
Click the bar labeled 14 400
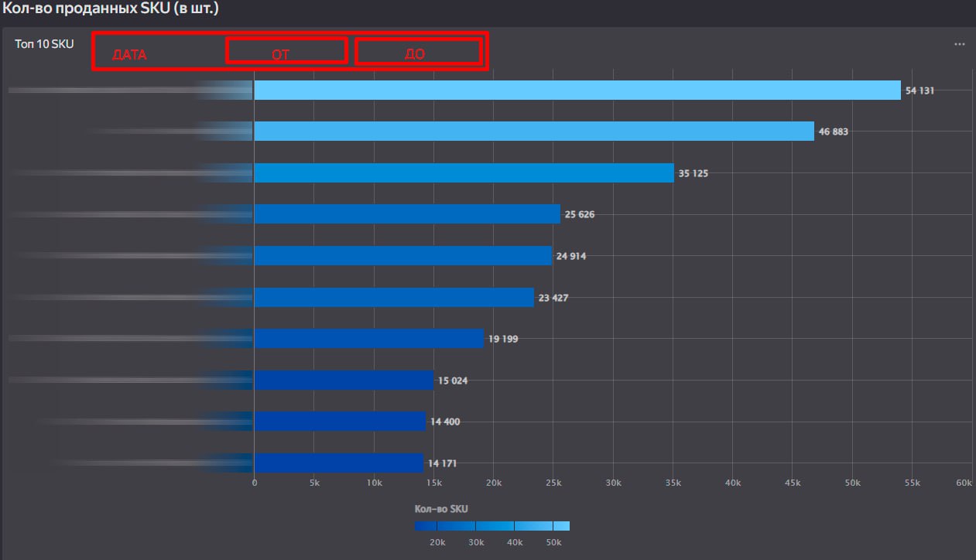(x=341, y=422)
